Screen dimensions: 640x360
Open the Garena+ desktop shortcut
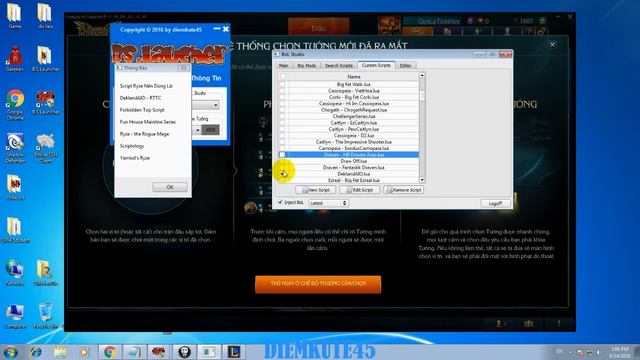[15, 58]
